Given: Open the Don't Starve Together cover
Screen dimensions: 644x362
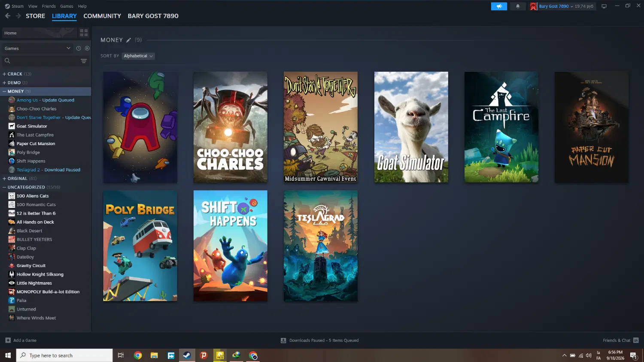Looking at the screenshot, I should click(x=321, y=127).
